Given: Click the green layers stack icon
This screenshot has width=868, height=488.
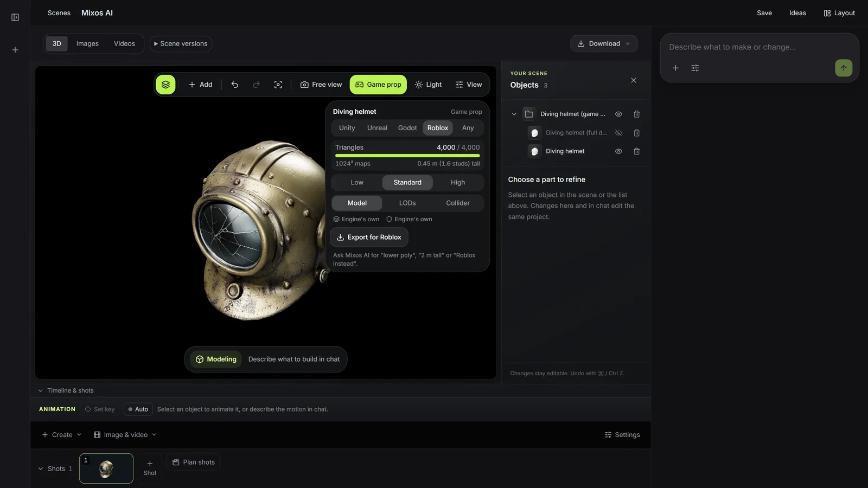Looking at the screenshot, I should click(x=165, y=85).
